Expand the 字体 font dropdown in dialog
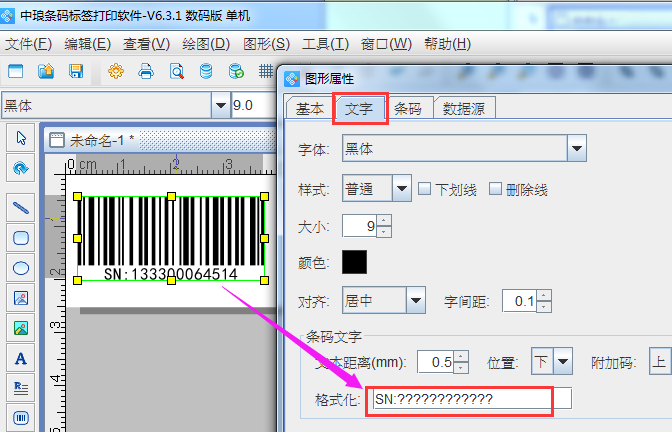Screen dimensions: 672x432 (x=576, y=150)
